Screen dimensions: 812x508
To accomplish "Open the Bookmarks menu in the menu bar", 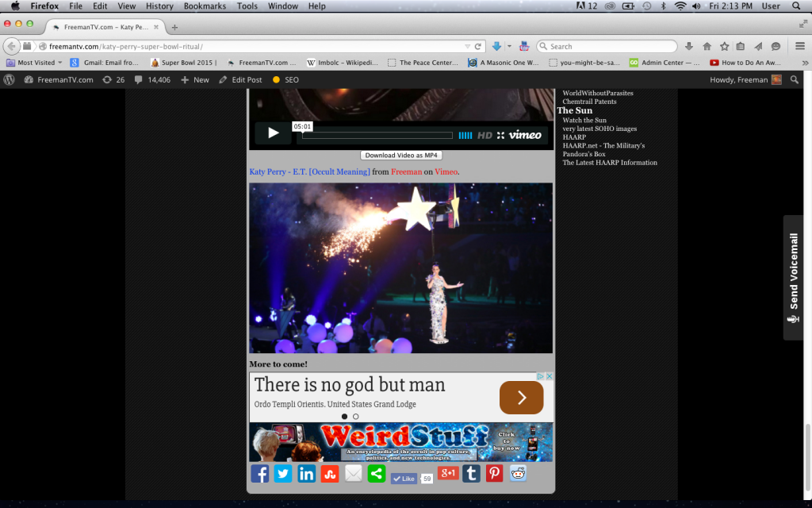I will (205, 6).
